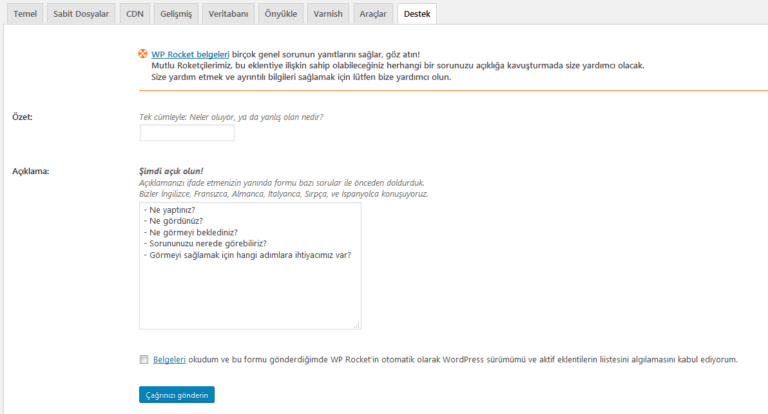Open the Önyükle tab
768x414 pixels.
(x=281, y=14)
